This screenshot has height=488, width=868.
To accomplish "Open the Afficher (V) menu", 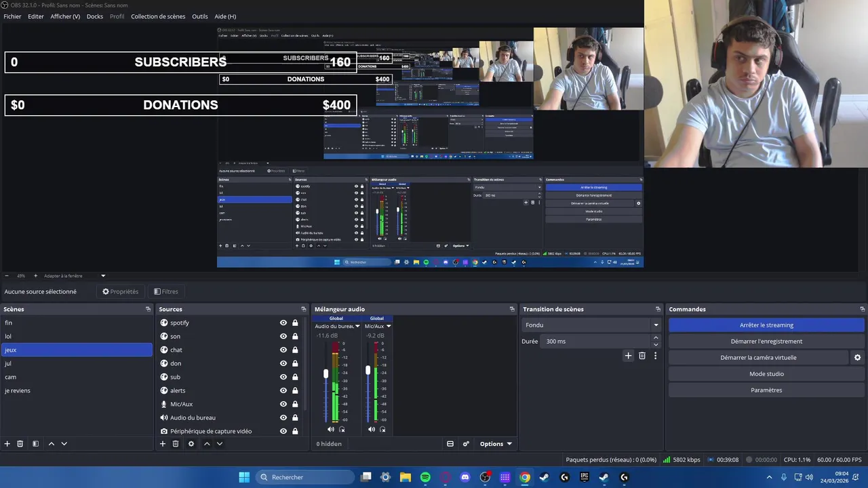I will click(65, 16).
